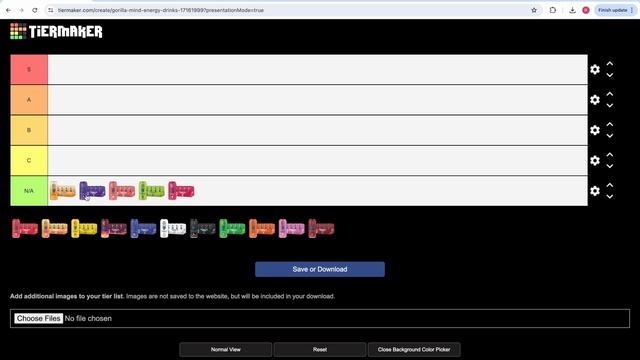Select last crimson can in N/A row

181,191
